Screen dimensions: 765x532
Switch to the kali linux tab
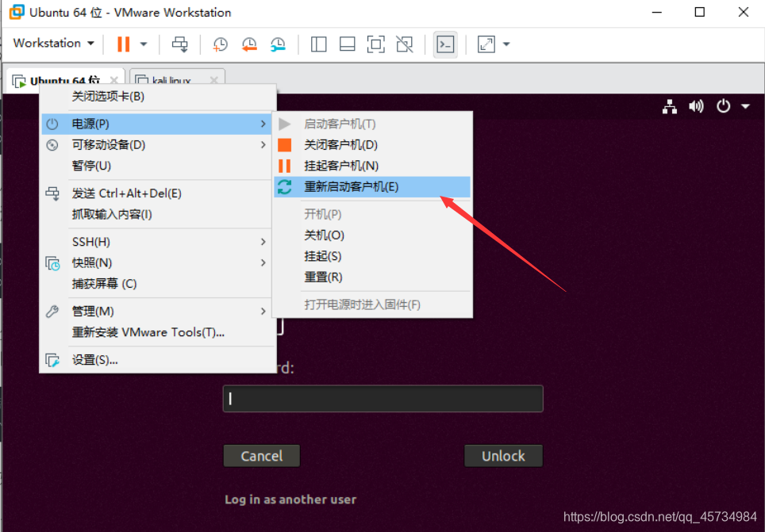[x=169, y=79]
